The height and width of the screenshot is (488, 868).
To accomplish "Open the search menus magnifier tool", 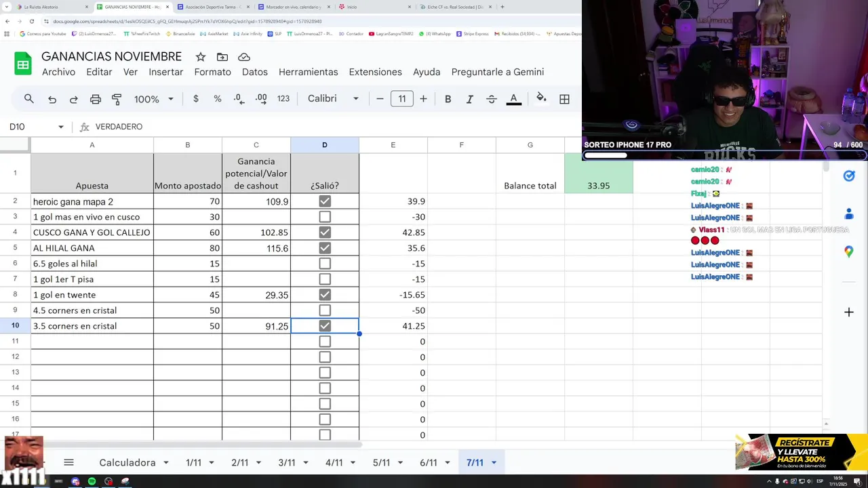I will point(28,99).
